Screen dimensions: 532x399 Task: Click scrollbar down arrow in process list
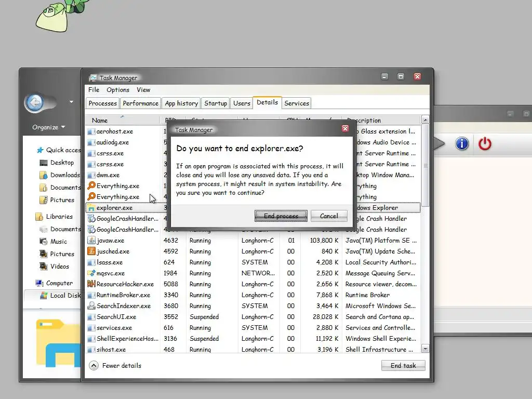(x=425, y=349)
